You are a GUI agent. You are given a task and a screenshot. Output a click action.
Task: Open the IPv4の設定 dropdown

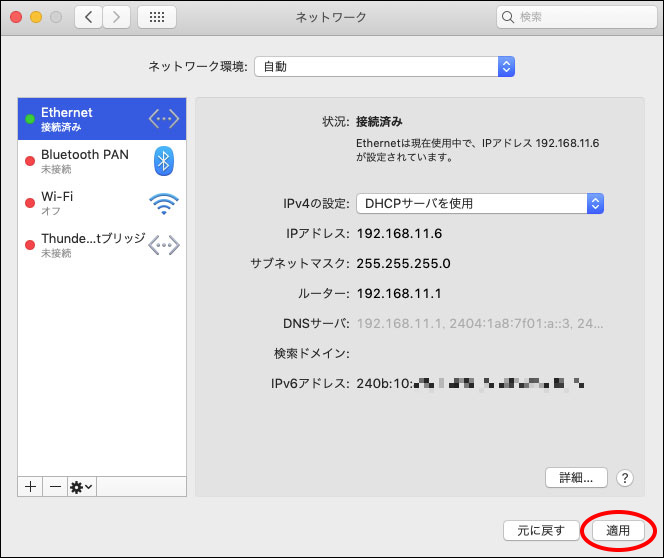(x=480, y=204)
